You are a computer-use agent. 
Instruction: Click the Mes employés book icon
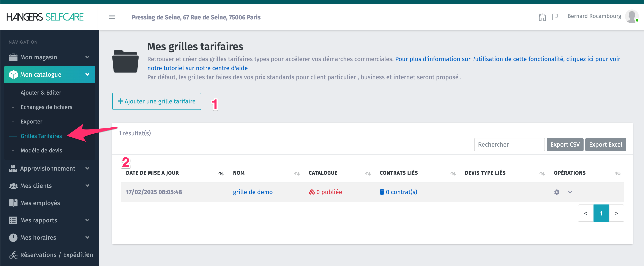[x=13, y=203]
